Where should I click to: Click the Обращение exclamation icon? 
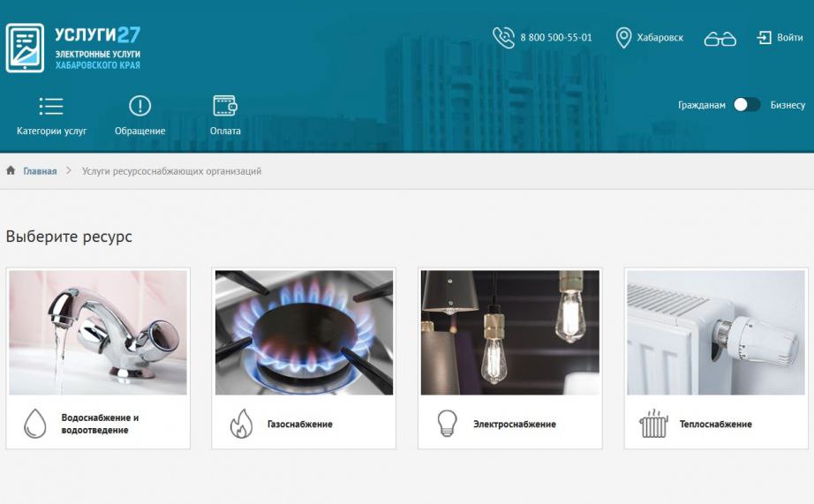click(139, 106)
